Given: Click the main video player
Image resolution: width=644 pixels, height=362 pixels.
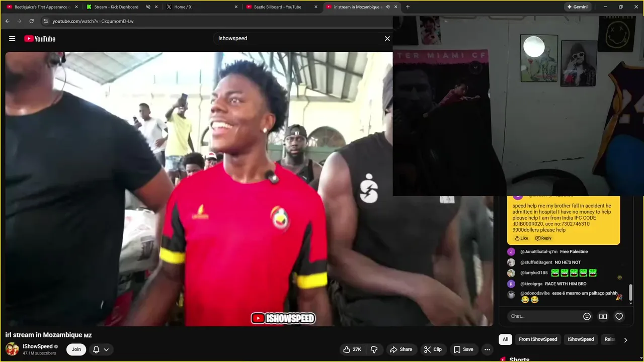Looking at the screenshot, I should pos(250,189).
